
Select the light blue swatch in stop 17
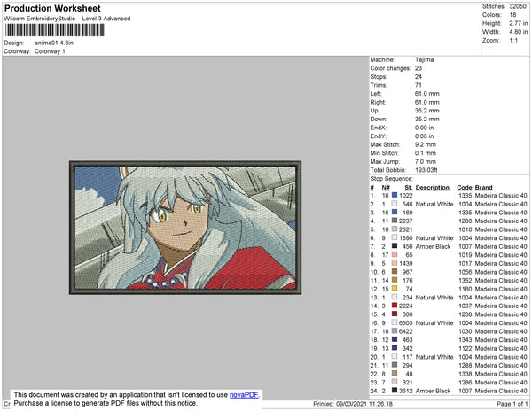(x=395, y=331)
